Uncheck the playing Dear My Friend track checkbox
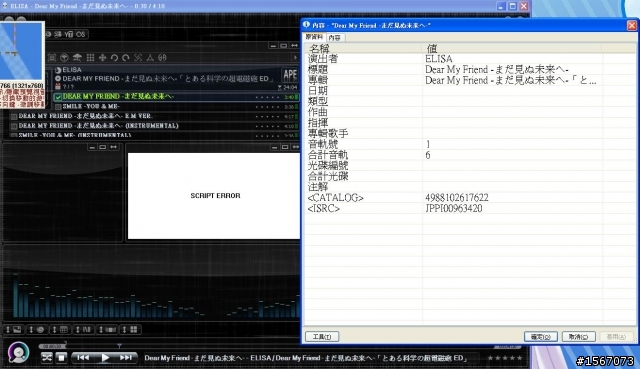Image resolution: width=640 pixels, height=369 pixels. 58,97
